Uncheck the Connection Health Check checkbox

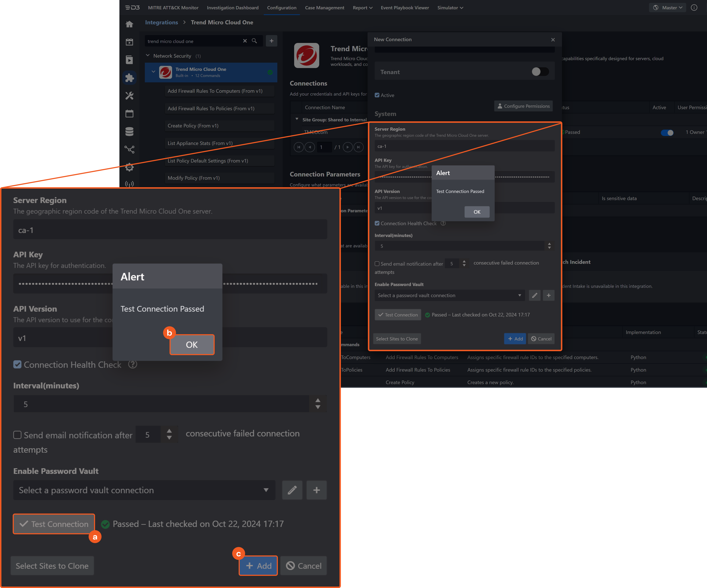[x=377, y=223]
